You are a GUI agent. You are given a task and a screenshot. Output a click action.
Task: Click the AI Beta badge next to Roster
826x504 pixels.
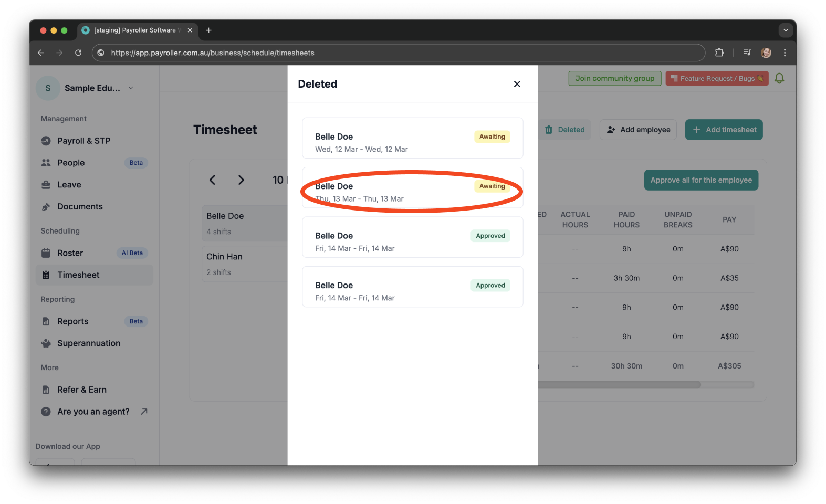[132, 253]
